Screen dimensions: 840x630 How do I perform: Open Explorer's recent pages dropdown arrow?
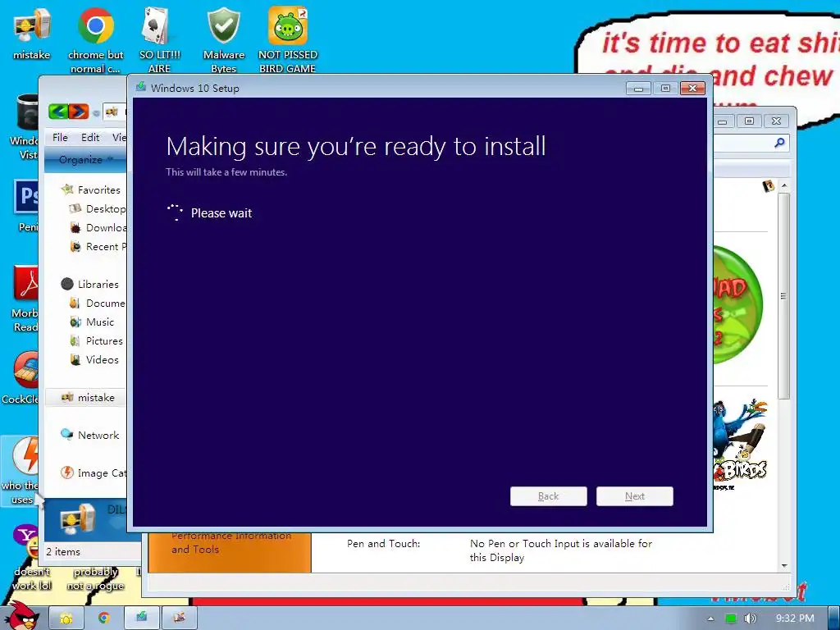coord(97,113)
